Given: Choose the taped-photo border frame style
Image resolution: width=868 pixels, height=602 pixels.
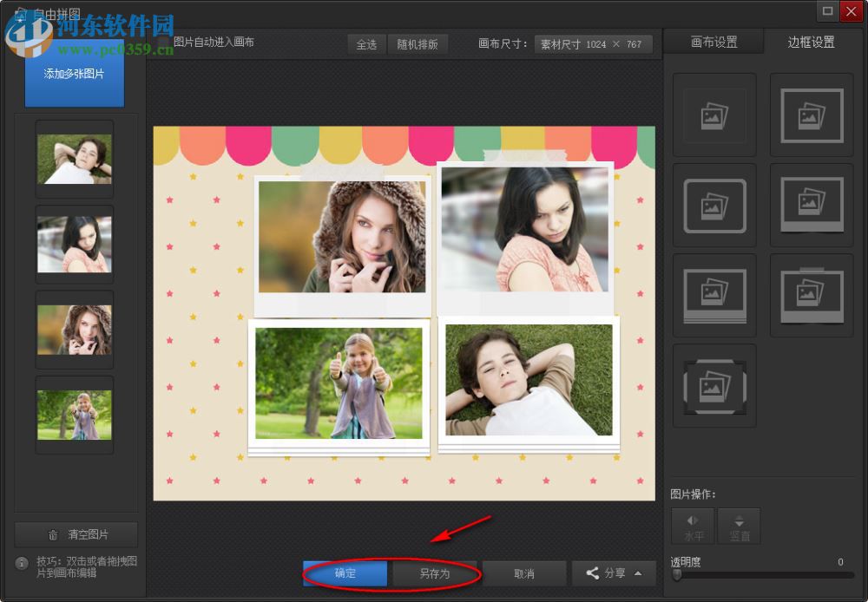Looking at the screenshot, I should click(x=812, y=296).
